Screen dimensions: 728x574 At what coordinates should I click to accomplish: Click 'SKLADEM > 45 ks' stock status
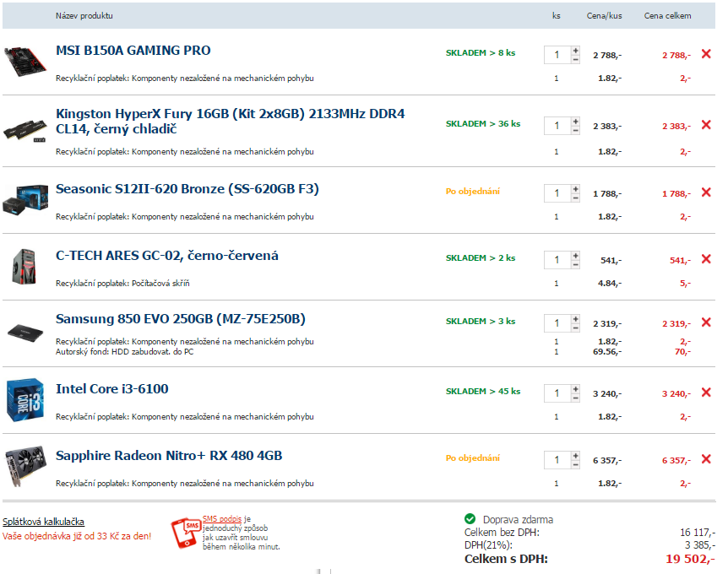[x=483, y=391]
